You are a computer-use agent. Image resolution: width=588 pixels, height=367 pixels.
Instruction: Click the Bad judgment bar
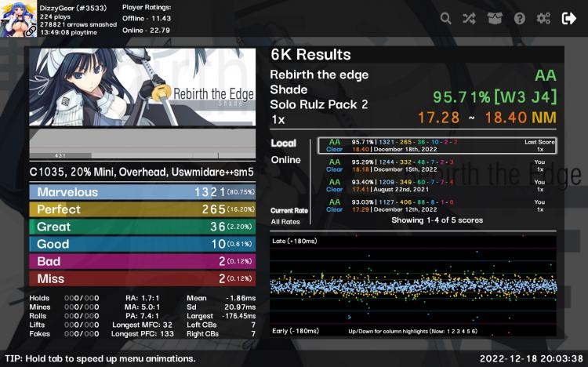pos(143,261)
